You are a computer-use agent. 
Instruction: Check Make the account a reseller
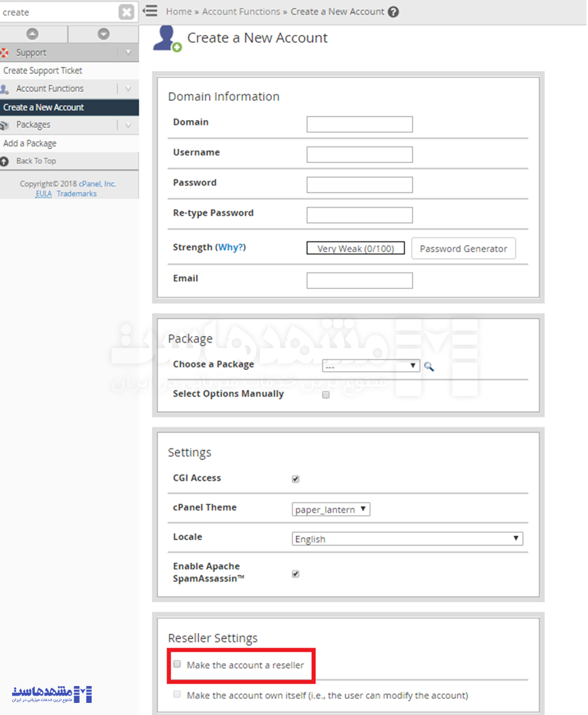(x=177, y=664)
